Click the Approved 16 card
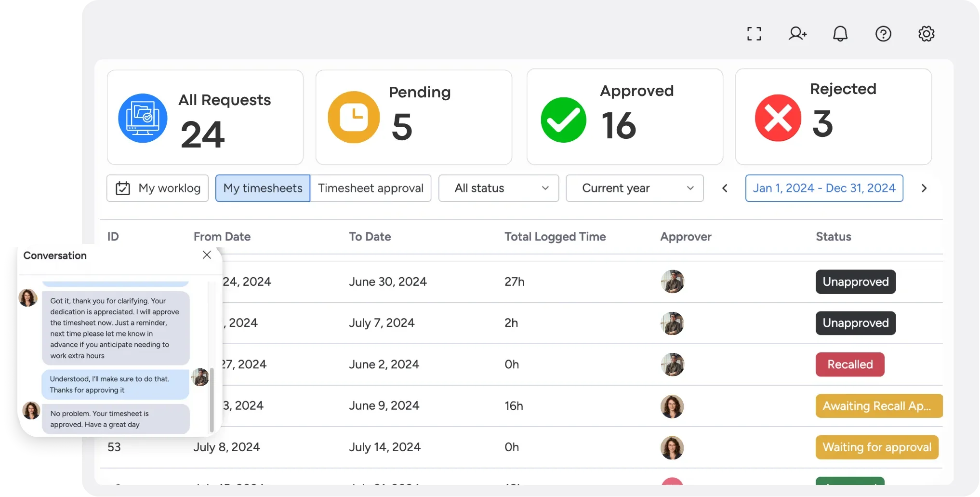This screenshot has width=980, height=497. (625, 117)
